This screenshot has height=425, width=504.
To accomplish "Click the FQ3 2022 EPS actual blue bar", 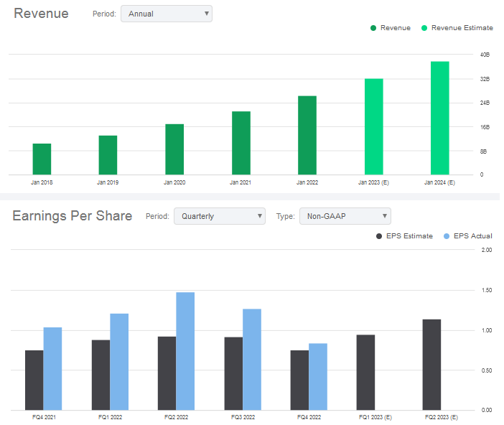I will pyautogui.click(x=252, y=360).
